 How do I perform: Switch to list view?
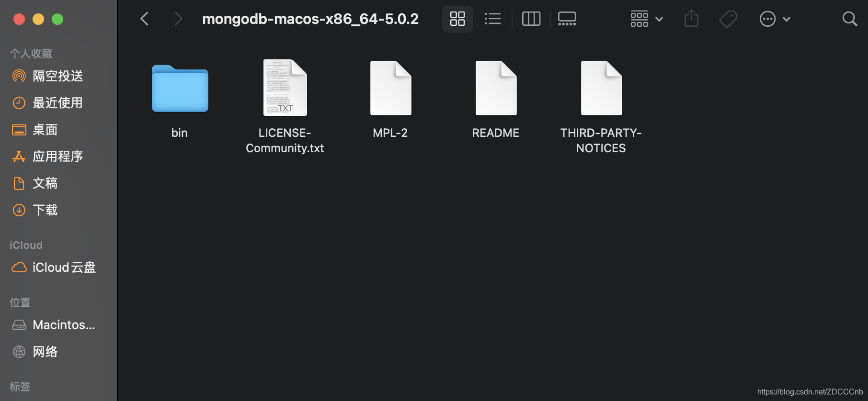point(492,19)
